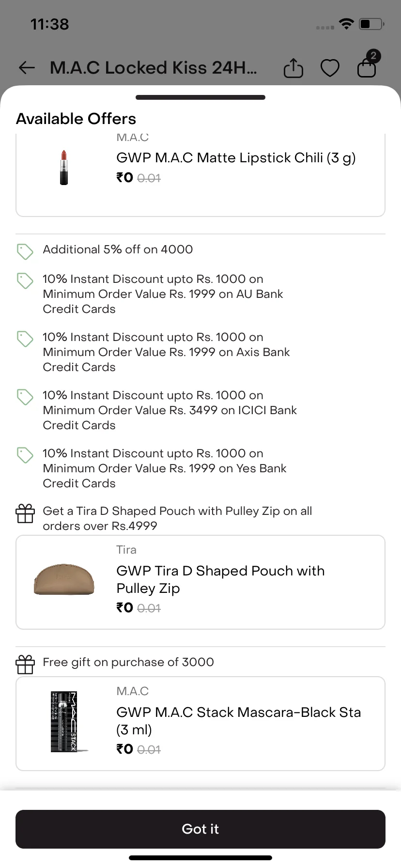Open GWP M.A.C Stack Mascara-Black product title
This screenshot has height=868, width=401.
239,721
